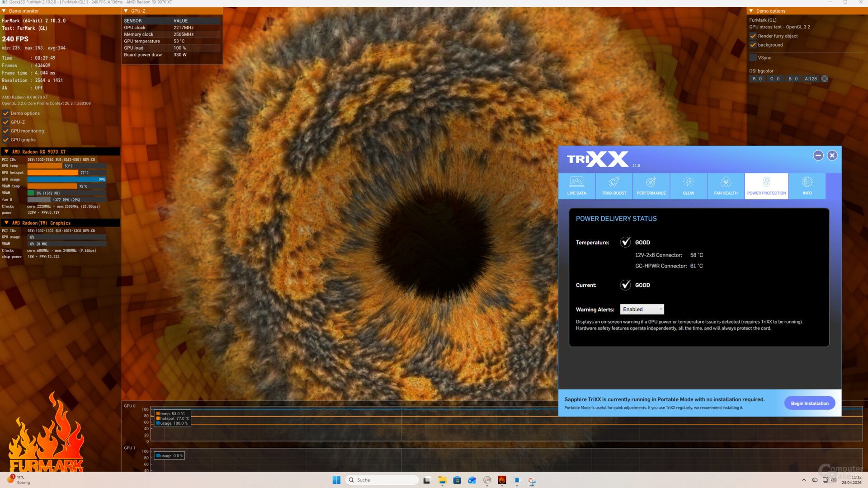Open File Explorer from the taskbar

point(442,480)
